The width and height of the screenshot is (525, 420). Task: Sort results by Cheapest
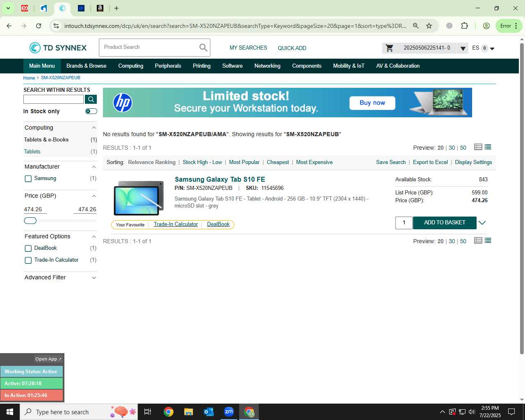click(278, 162)
